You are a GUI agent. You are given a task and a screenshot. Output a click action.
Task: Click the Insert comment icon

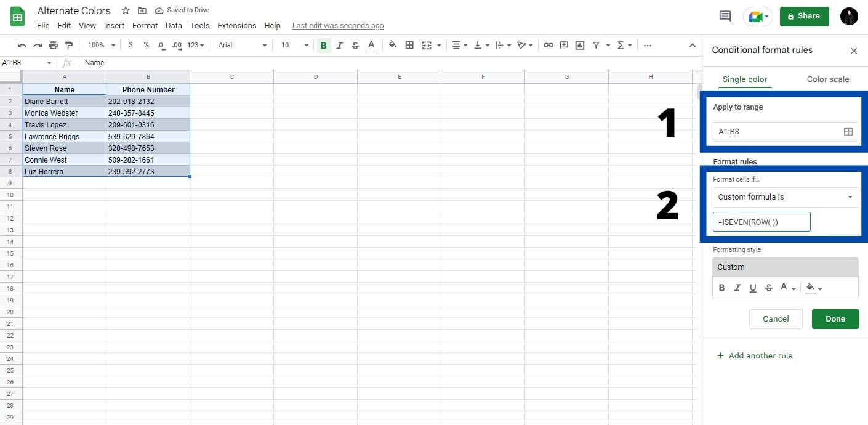(564, 45)
